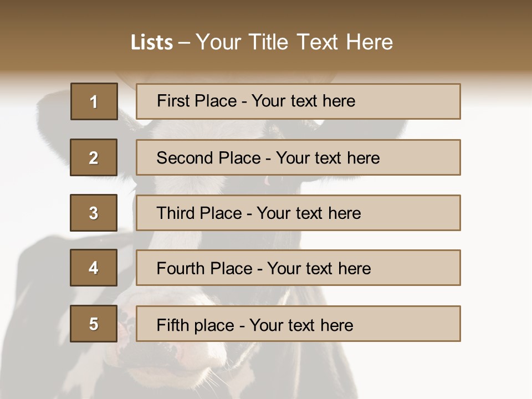
Task: Select the number 4 square
Action: [94, 268]
